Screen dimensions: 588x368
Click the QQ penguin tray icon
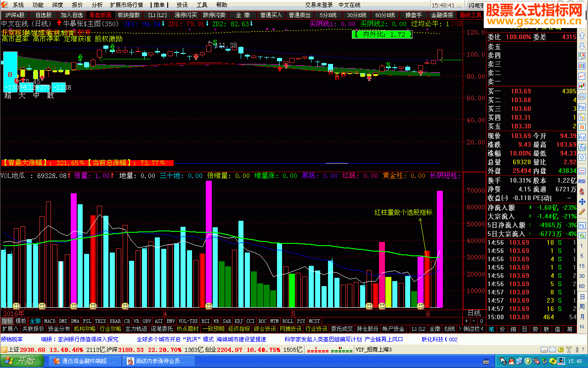(x=511, y=362)
